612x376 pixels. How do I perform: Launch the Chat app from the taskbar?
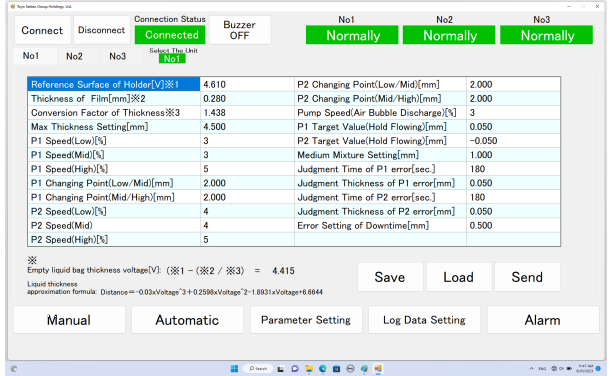coord(295,369)
